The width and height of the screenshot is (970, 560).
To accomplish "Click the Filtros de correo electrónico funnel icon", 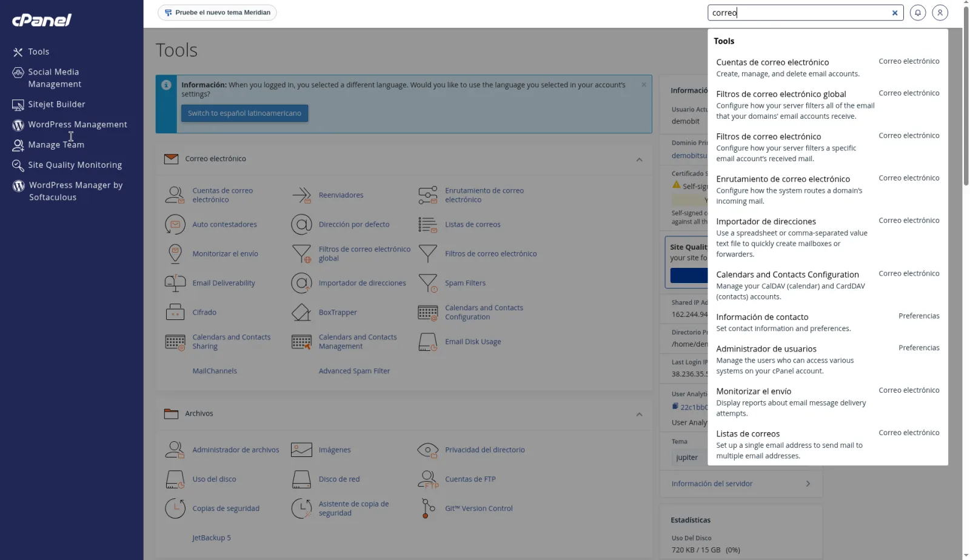I will click(x=427, y=253).
